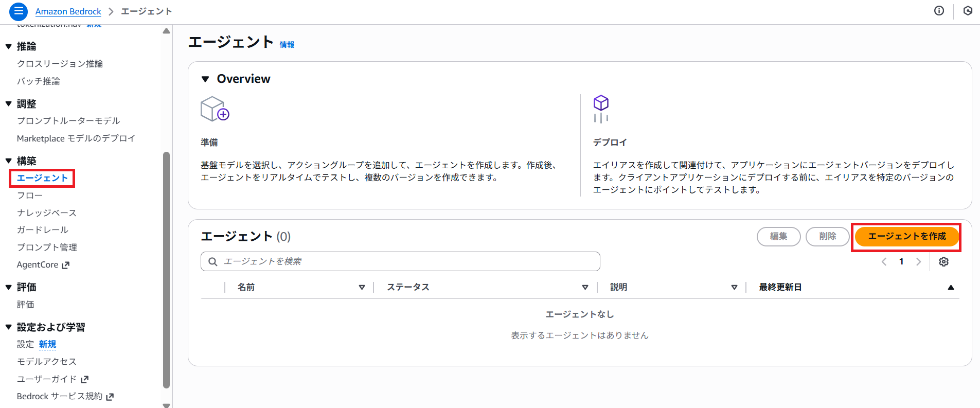Screen dimensions: 980x408
Task: Click the info circle icon in top bar
Action: click(939, 11)
